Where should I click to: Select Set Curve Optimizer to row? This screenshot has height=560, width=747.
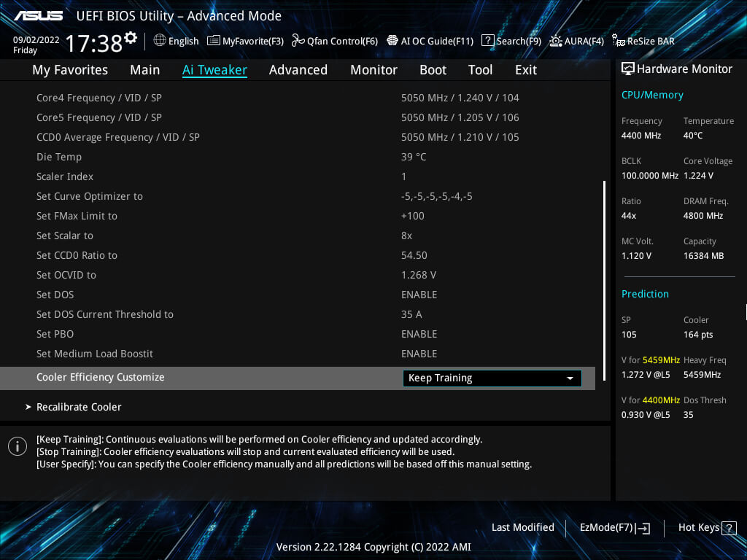point(298,196)
